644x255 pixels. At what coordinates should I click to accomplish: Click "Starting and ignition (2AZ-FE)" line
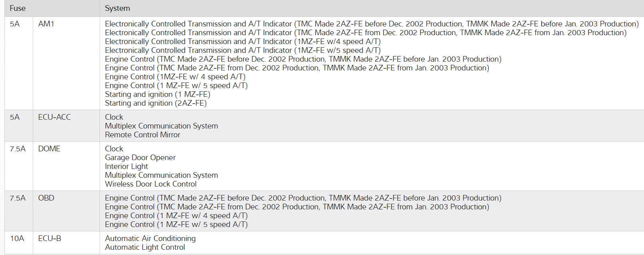point(156,103)
